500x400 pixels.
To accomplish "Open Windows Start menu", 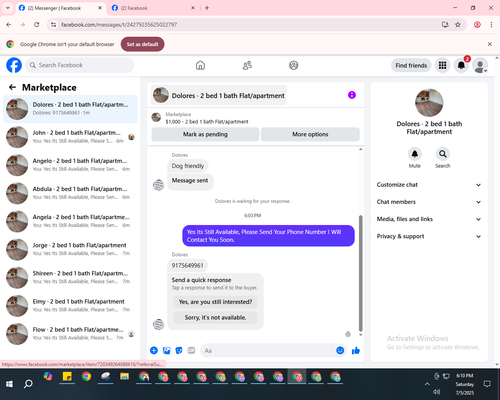I will tap(9, 384).
